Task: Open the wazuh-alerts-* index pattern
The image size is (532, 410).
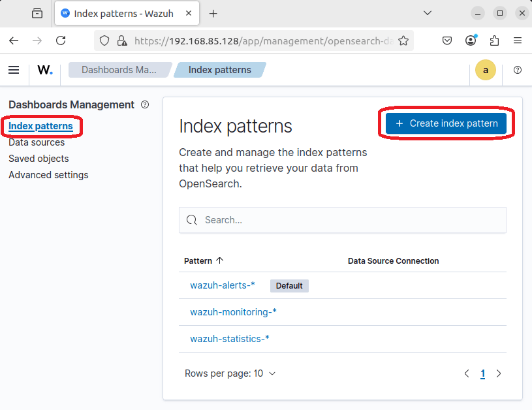Action: click(222, 285)
